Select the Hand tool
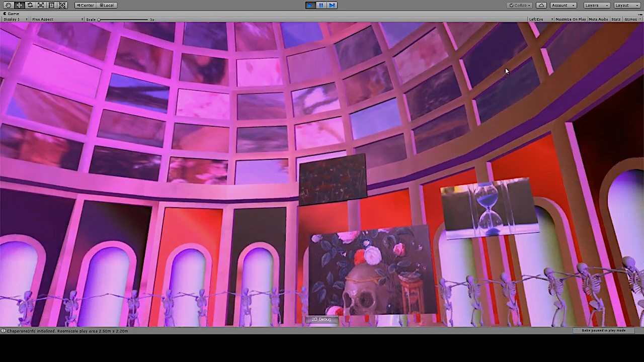This screenshot has width=644, height=362. (x=9, y=5)
